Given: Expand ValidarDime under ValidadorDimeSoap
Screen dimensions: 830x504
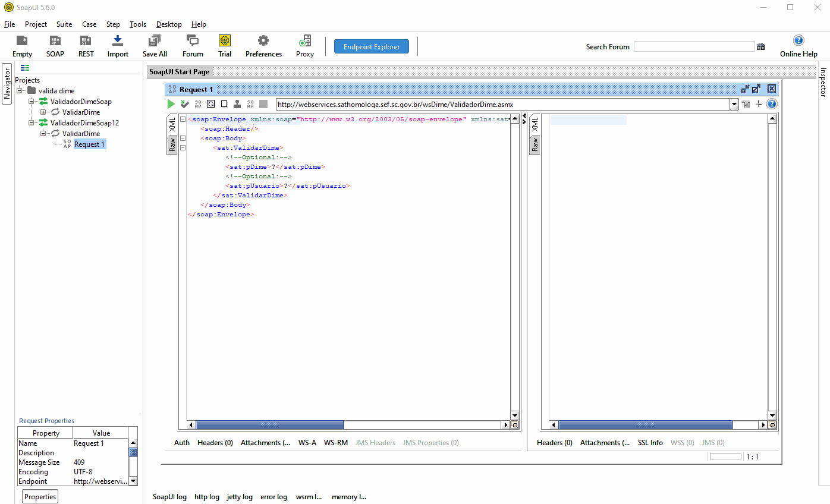Looking at the screenshot, I should click(x=43, y=112).
